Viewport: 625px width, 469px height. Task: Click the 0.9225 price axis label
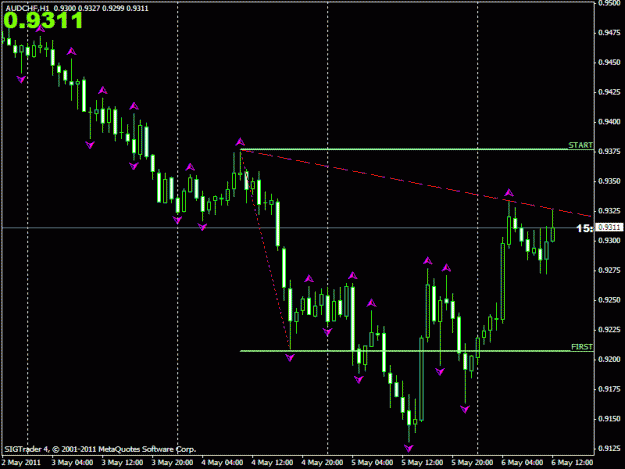point(610,330)
